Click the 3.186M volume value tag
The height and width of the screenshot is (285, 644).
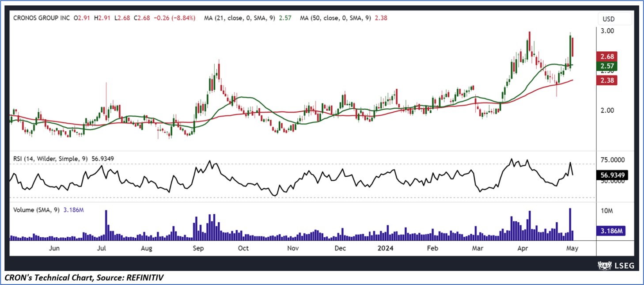tap(611, 231)
